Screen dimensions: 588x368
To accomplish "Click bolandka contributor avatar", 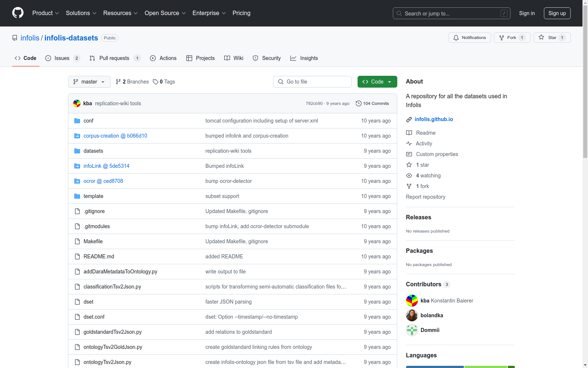I will pyautogui.click(x=412, y=315).
